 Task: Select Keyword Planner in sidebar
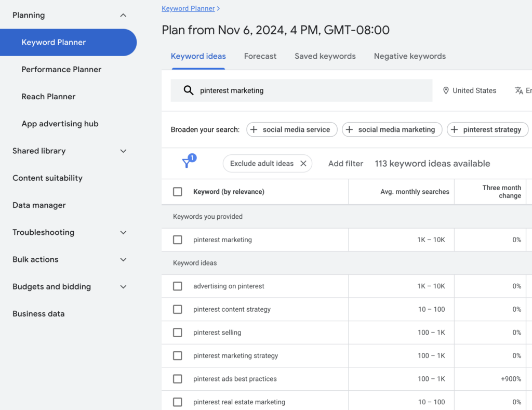(x=68, y=43)
